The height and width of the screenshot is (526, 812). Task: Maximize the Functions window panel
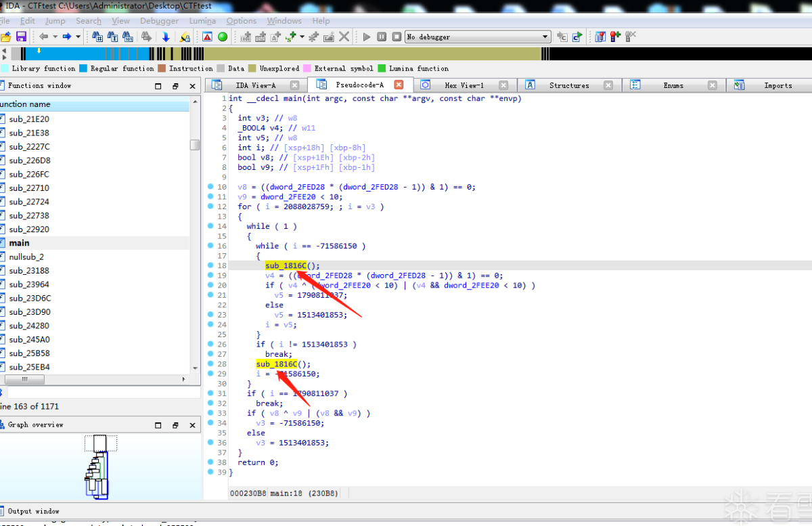tap(158, 86)
